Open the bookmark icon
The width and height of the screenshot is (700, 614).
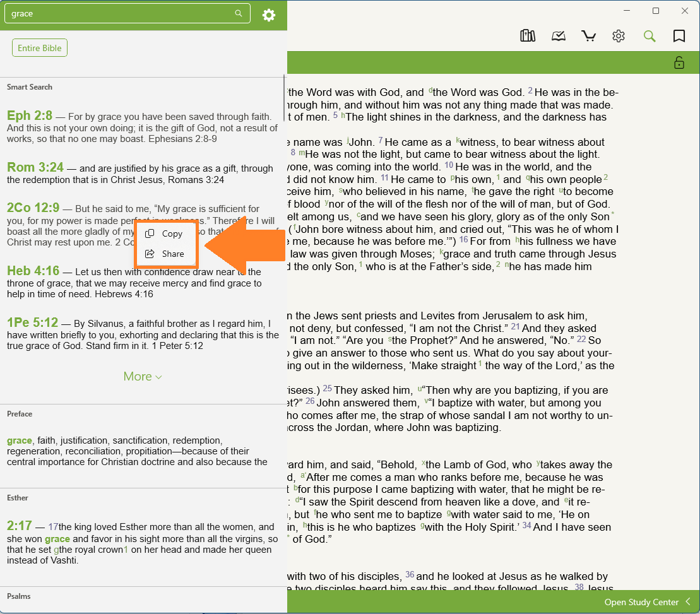point(679,36)
